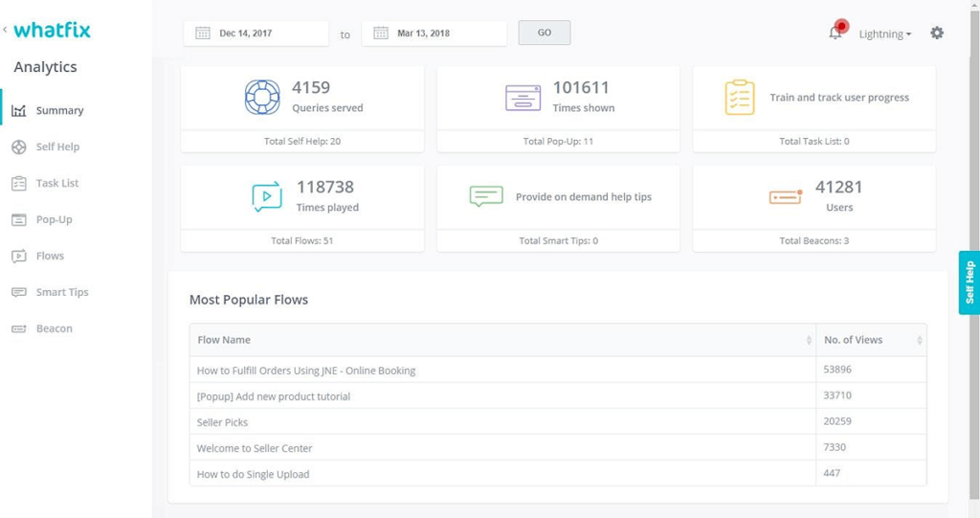Go to Flows in the sidebar
The image size is (980, 518).
(50, 256)
